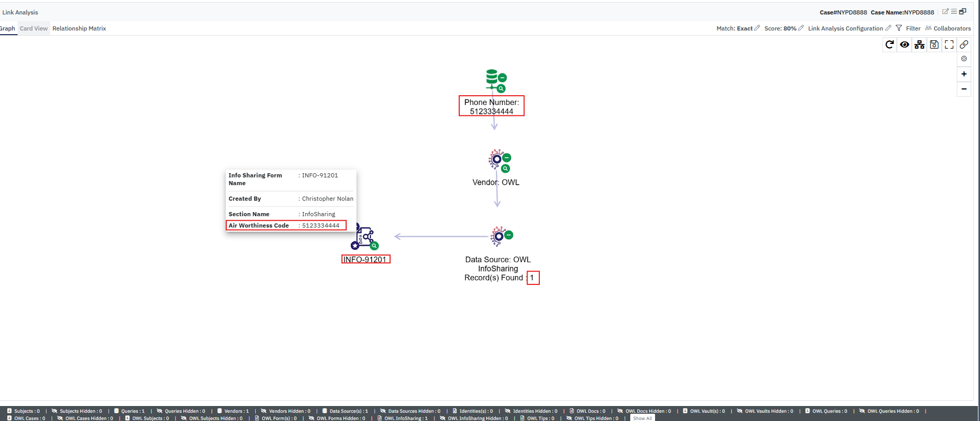This screenshot has height=421, width=980.
Task: Switch to the Card View tab
Action: [x=34, y=28]
